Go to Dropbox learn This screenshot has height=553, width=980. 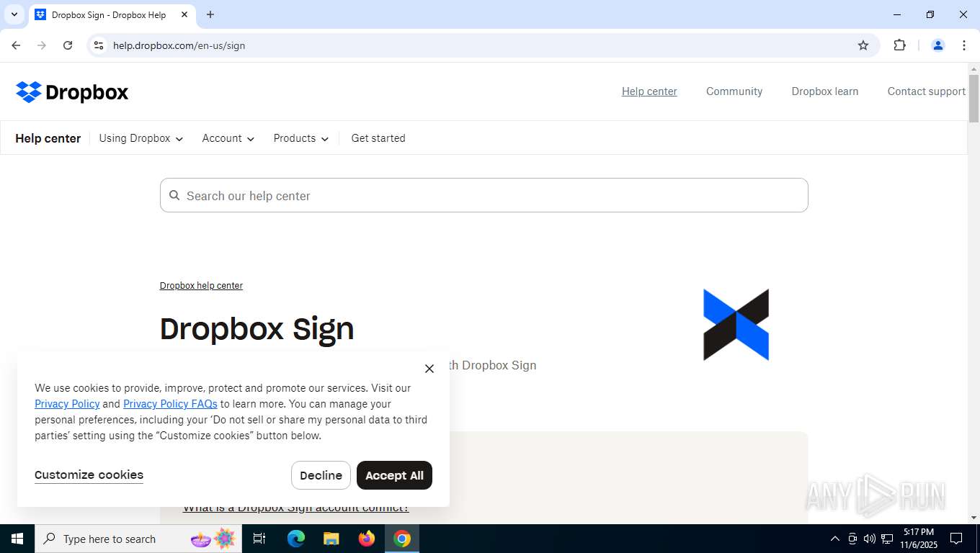click(x=825, y=91)
